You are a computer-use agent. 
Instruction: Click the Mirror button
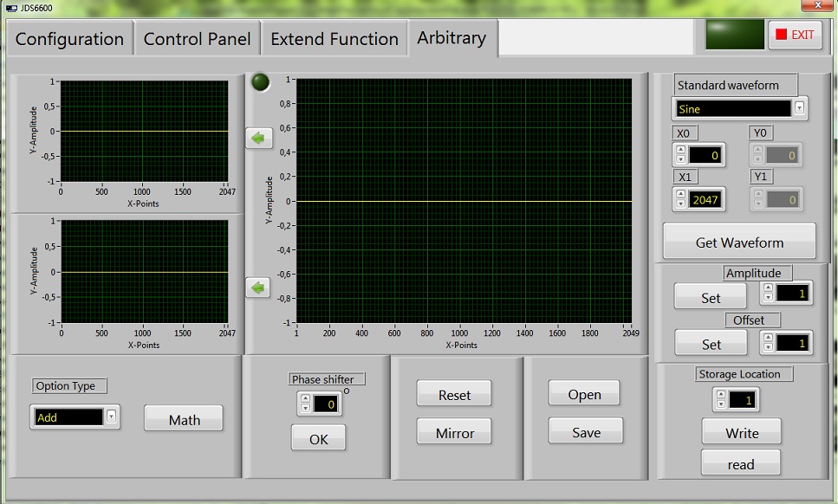pos(454,432)
